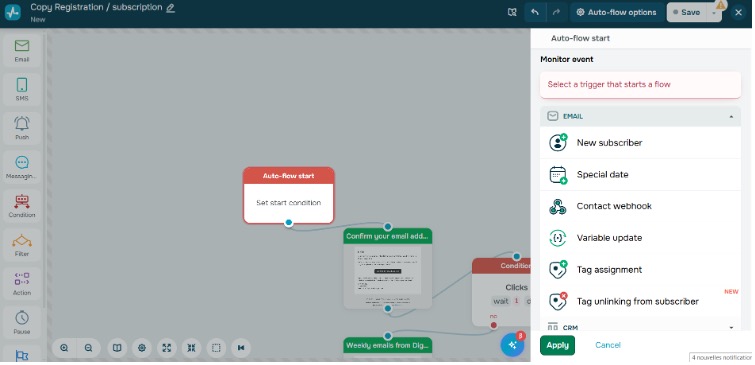755x365 pixels.
Task: Open Auto-flow options
Action: pos(616,13)
